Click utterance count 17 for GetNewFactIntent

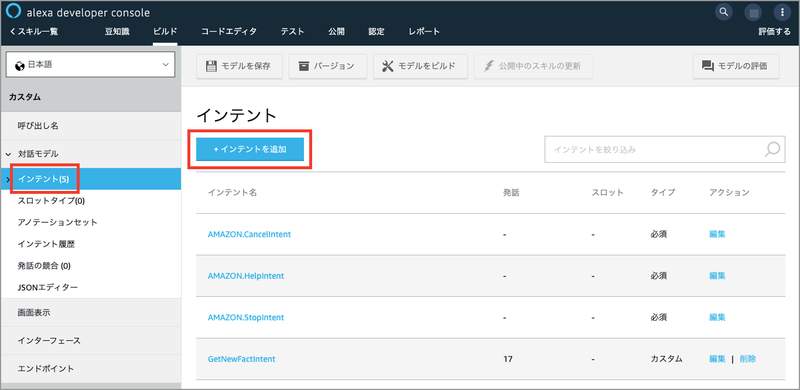pos(508,359)
